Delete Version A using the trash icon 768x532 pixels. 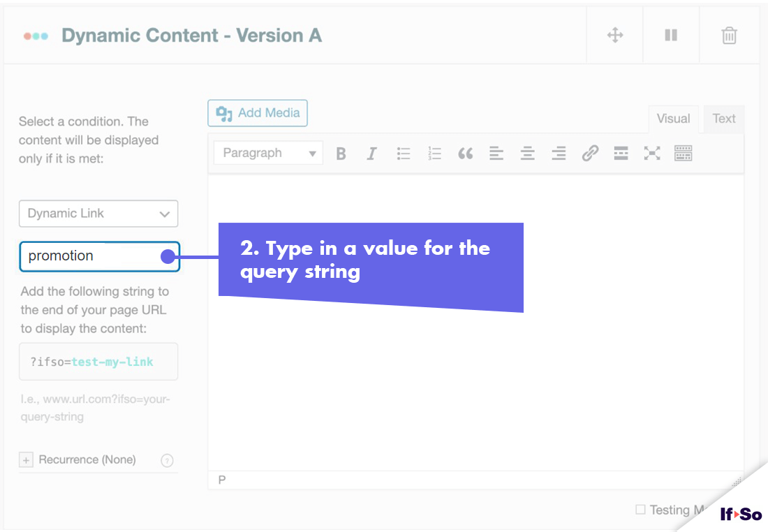(729, 34)
